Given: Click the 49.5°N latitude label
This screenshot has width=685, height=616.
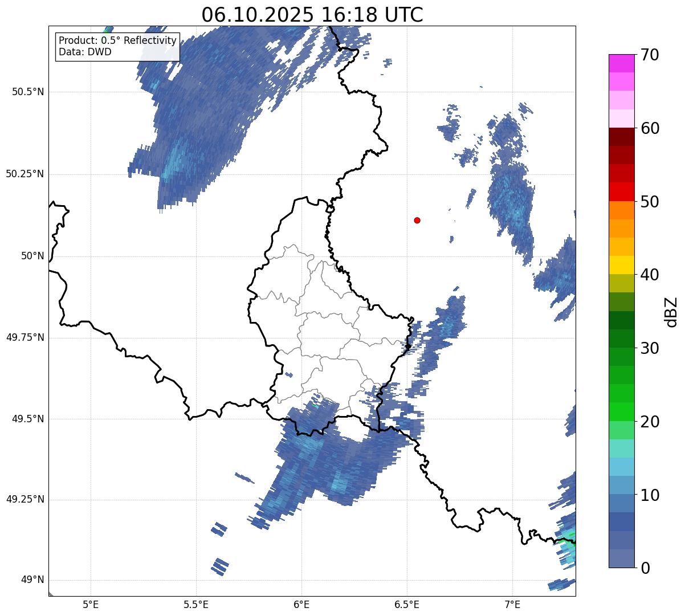Looking at the screenshot, I should 28,419.
